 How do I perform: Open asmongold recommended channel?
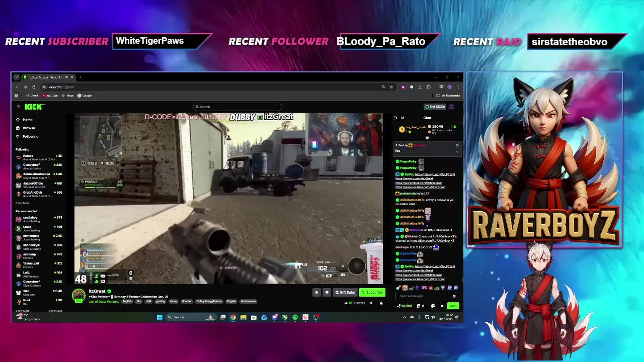tap(39, 237)
